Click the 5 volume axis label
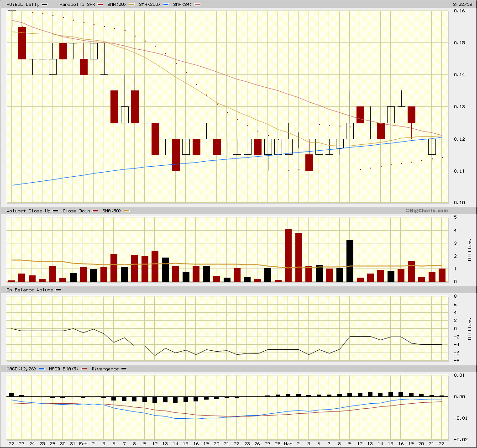The height and width of the screenshot is (448, 477). pyautogui.click(x=456, y=217)
